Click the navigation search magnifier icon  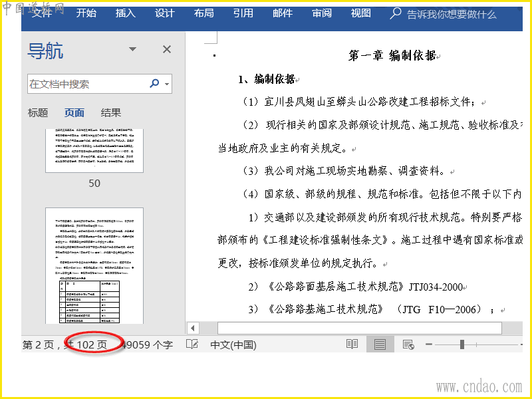[x=154, y=83]
